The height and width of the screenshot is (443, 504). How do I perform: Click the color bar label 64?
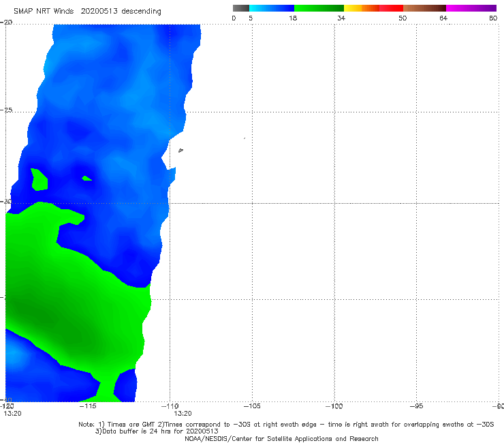point(443,18)
